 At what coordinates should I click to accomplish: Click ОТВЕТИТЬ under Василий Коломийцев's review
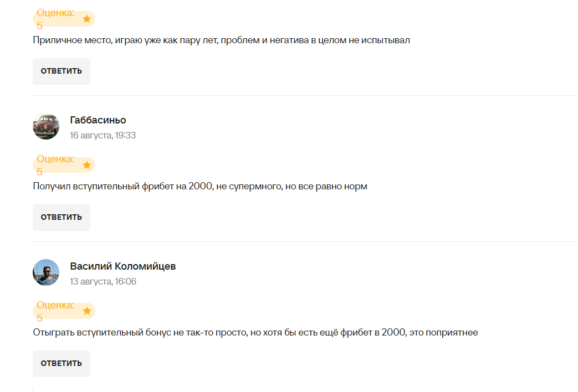(62, 364)
